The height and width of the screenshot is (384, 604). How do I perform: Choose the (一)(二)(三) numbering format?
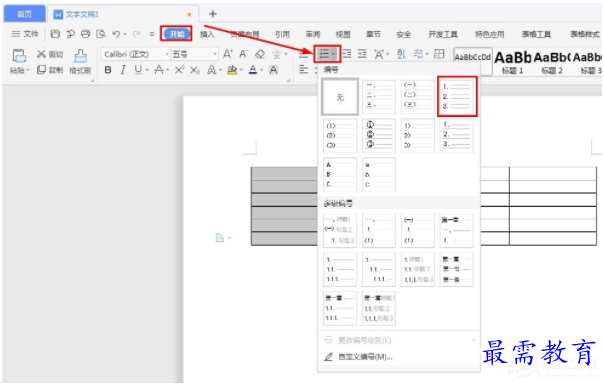tap(418, 96)
